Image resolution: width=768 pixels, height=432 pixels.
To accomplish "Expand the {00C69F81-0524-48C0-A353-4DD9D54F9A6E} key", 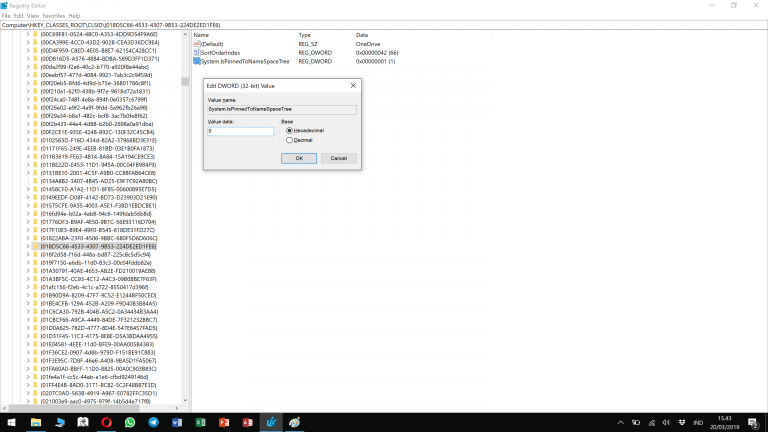I will tap(28, 35).
